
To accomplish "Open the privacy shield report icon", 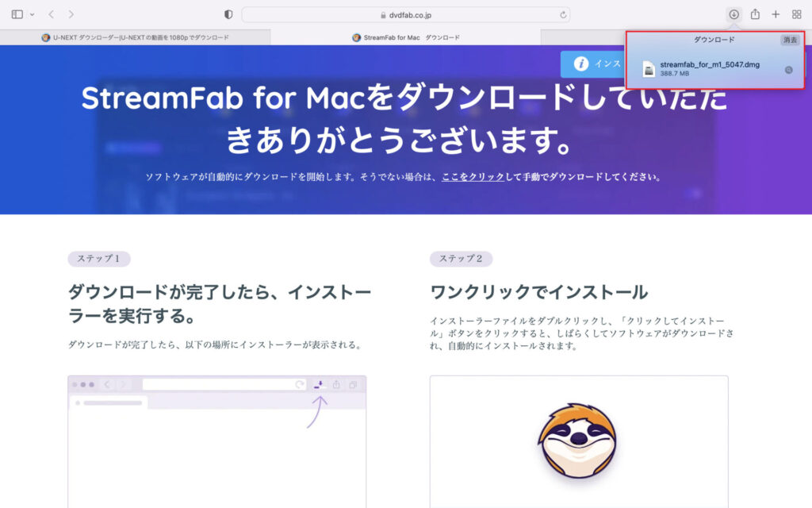I will (x=228, y=14).
